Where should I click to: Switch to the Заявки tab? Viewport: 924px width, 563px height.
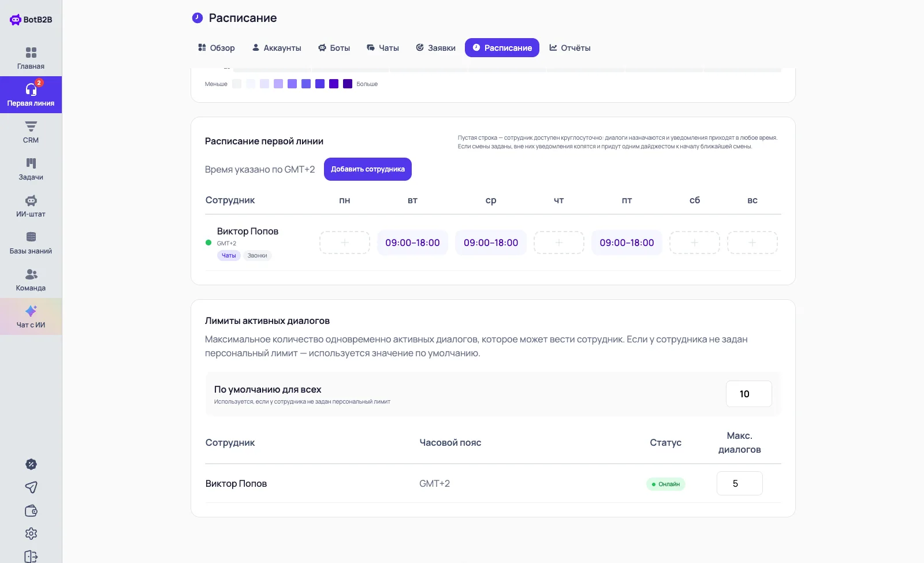tap(436, 48)
